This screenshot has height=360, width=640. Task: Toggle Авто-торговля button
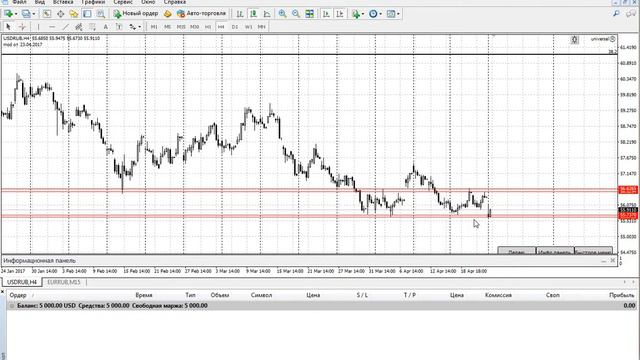[x=201, y=13]
